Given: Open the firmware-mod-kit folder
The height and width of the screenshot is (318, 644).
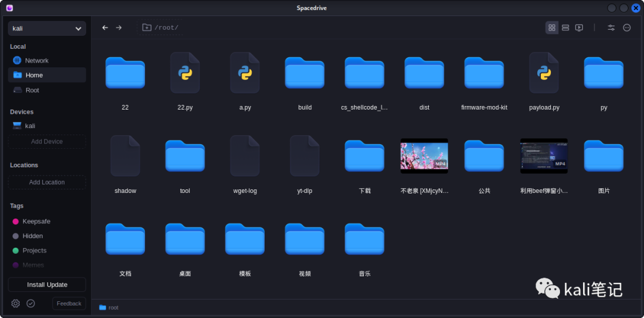Looking at the screenshot, I should (x=484, y=73).
